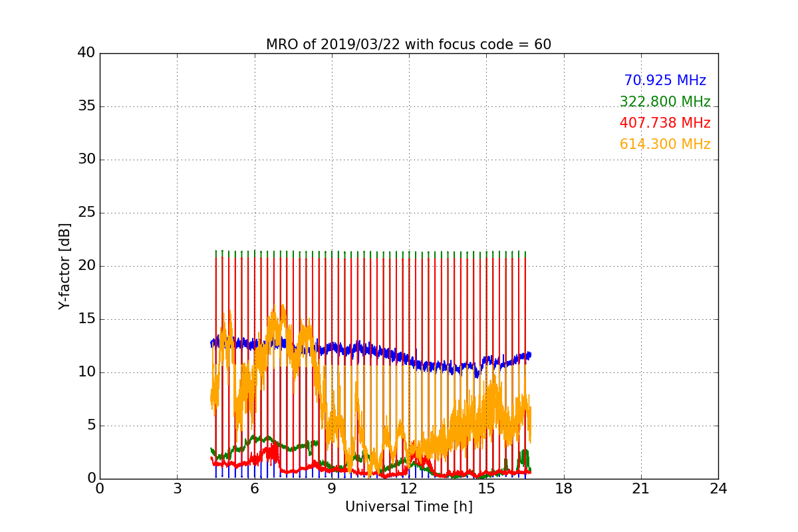798x532 pixels.
Task: Click the y-axis tick label '20'
Action: point(86,266)
